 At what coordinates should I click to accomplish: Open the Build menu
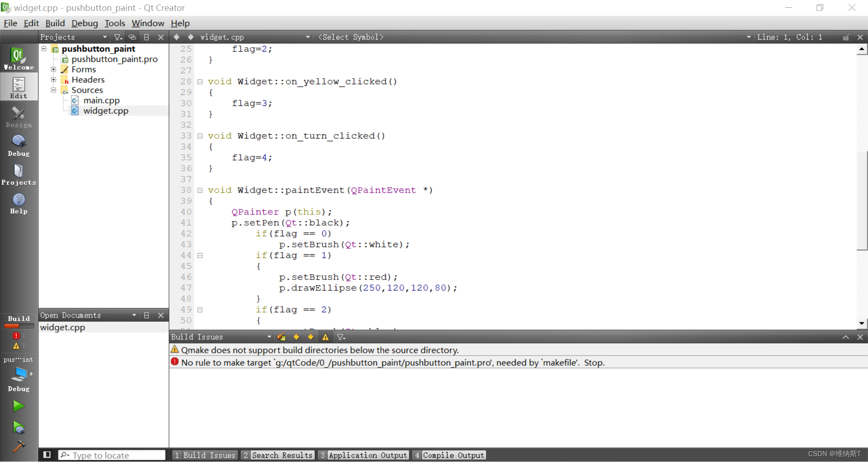click(x=55, y=23)
